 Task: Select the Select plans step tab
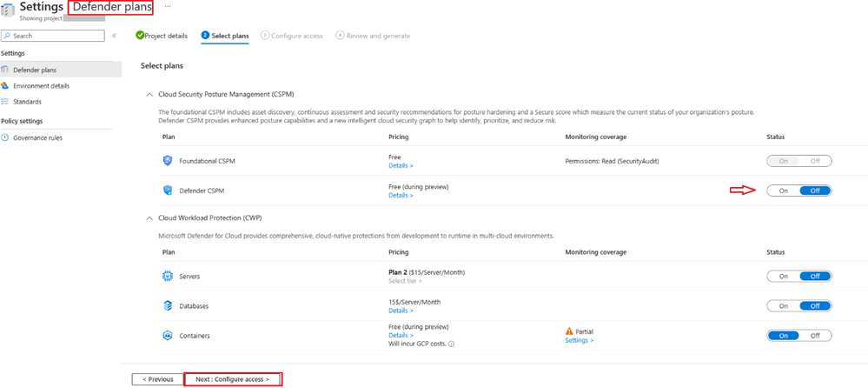point(225,36)
